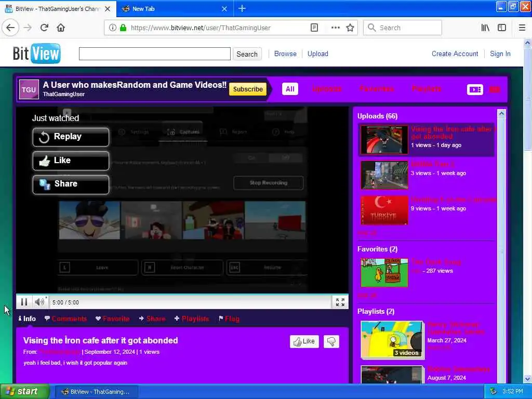Open the Browse link
This screenshot has height=399, width=532.
point(285,54)
